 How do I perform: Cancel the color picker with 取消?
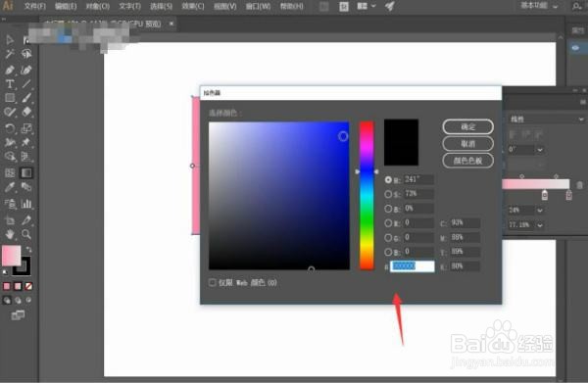click(x=468, y=144)
